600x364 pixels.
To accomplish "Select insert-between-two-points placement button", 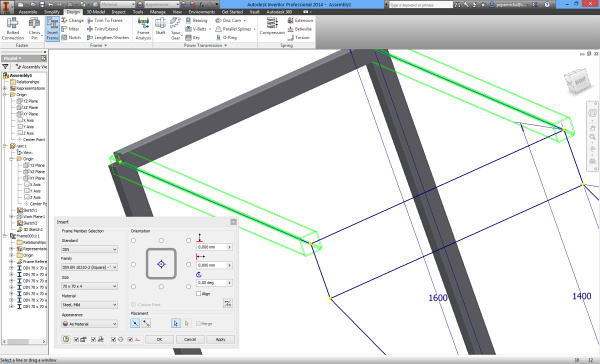I will coord(146,323).
